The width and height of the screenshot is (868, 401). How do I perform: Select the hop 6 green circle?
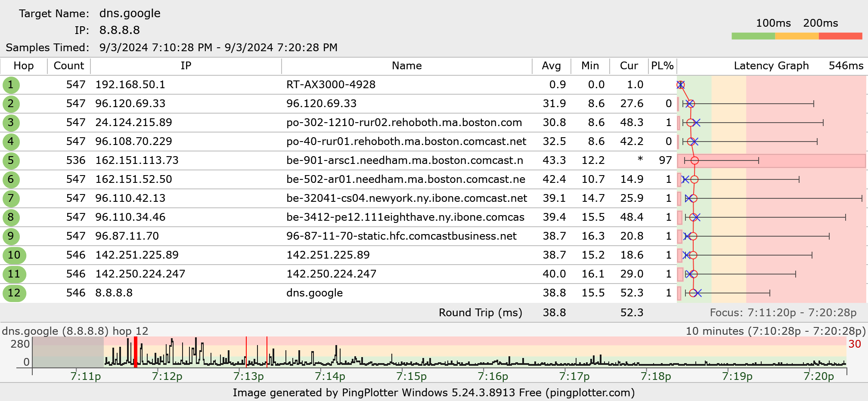(11, 179)
